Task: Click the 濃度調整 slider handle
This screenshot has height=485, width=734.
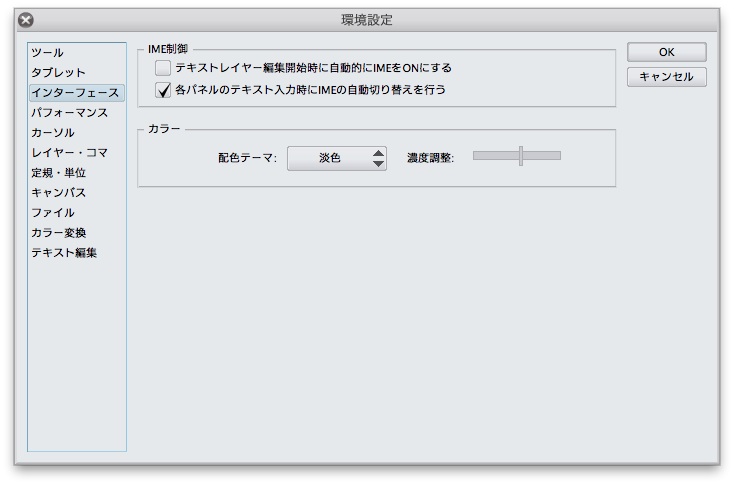Action: 521,156
